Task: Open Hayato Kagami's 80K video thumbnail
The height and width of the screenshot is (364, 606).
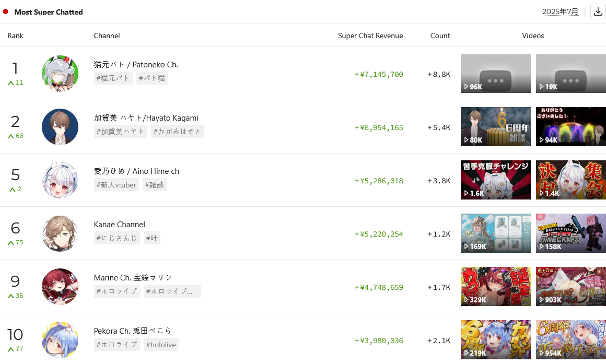Action: click(x=495, y=127)
